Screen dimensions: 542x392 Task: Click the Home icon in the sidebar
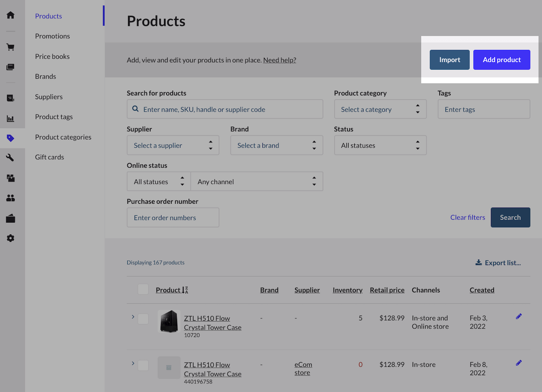coord(10,15)
